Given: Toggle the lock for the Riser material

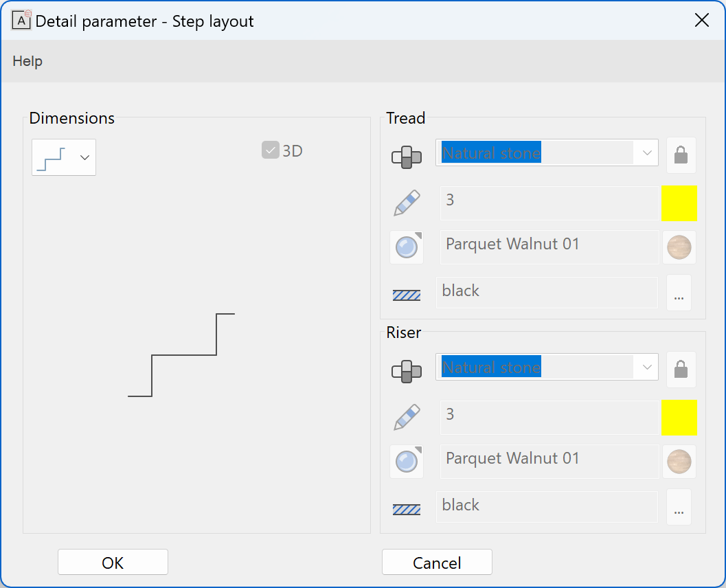Looking at the screenshot, I should point(680,370).
